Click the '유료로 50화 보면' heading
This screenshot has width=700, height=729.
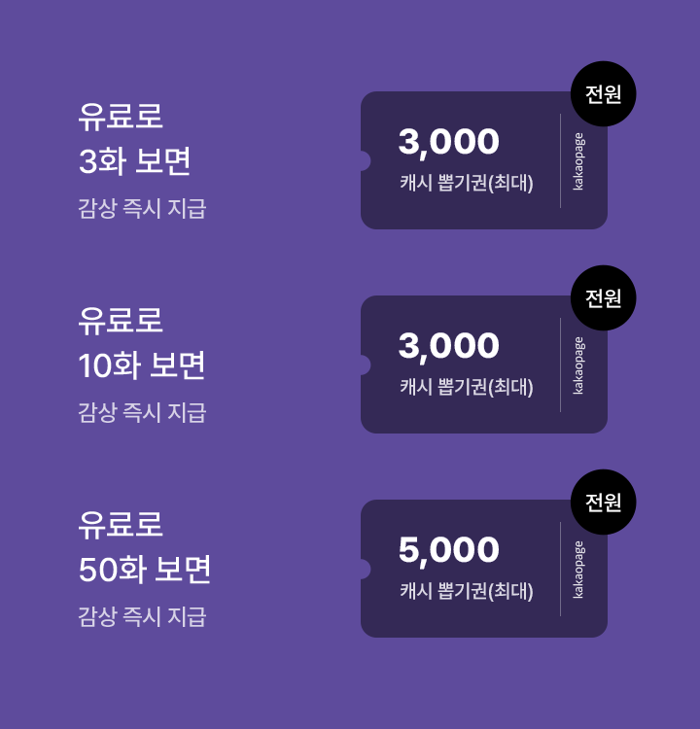click(x=144, y=546)
